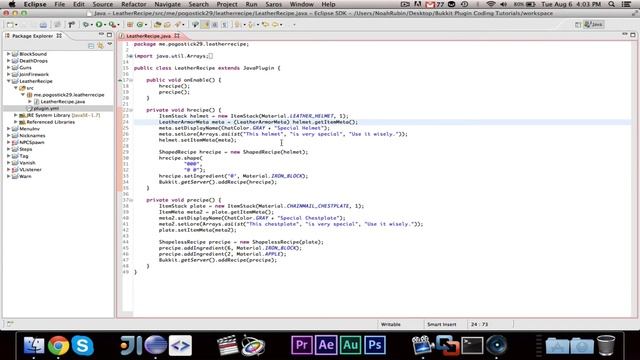The height and width of the screenshot is (360, 640).
Task: Click Collapse All in Package Explorer
Action: tap(91, 46)
